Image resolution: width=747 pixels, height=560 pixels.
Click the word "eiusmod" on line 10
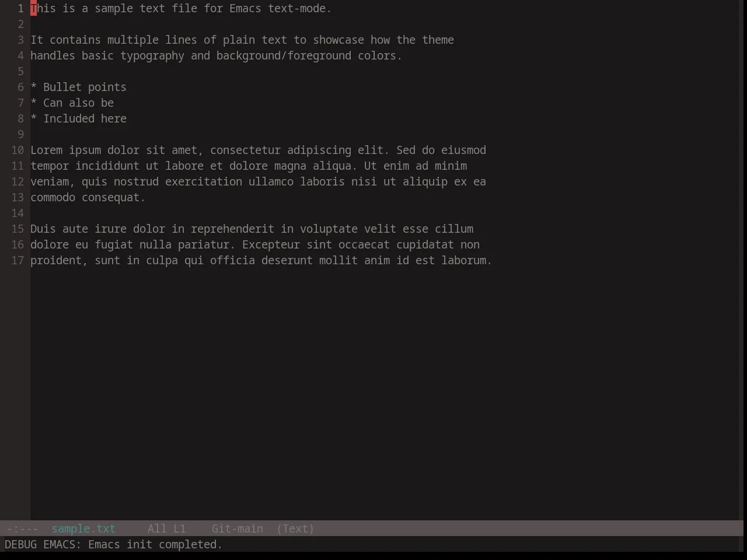pyautogui.click(x=464, y=150)
